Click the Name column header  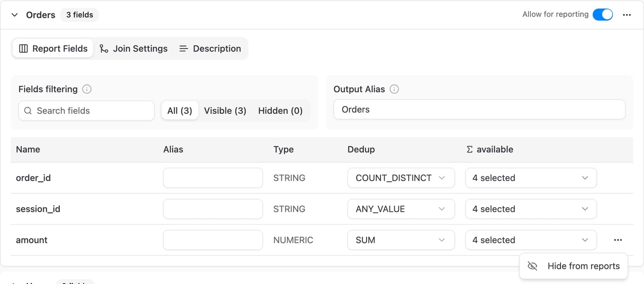pyautogui.click(x=28, y=150)
